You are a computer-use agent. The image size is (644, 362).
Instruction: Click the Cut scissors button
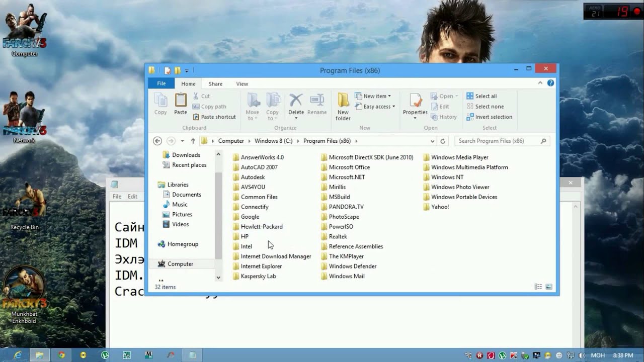pos(201,96)
